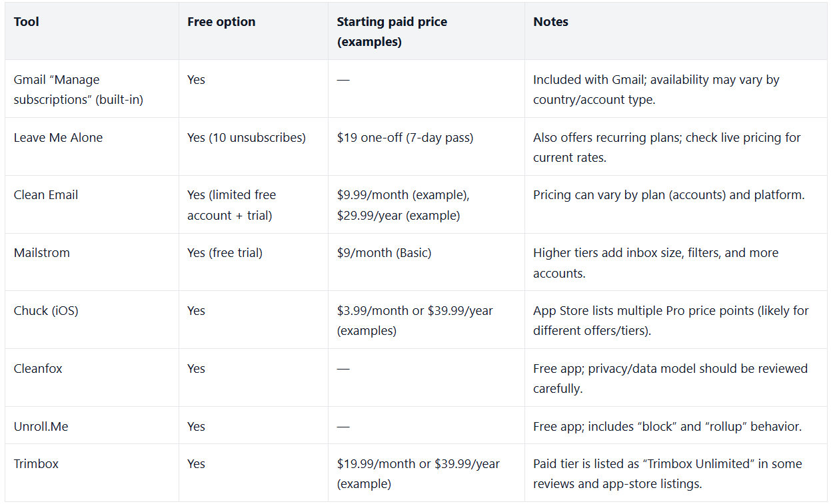The image size is (831, 504).
Task: Select the "Yes (free trial)" cell for Mailstrom
Action: coord(225,253)
